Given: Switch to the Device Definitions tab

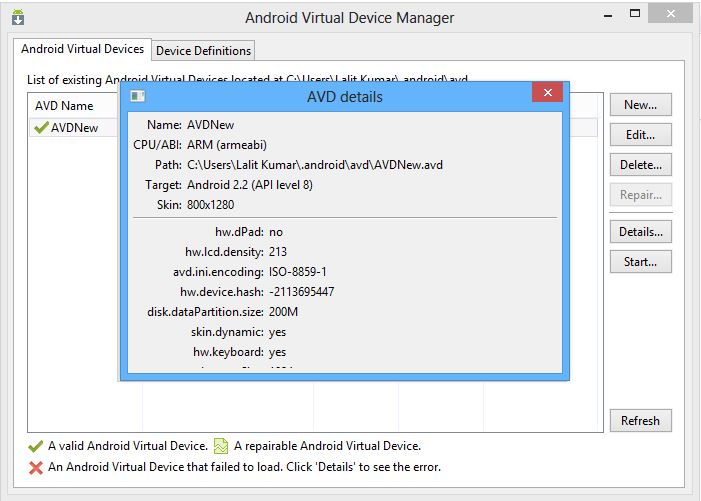Looking at the screenshot, I should point(204,50).
